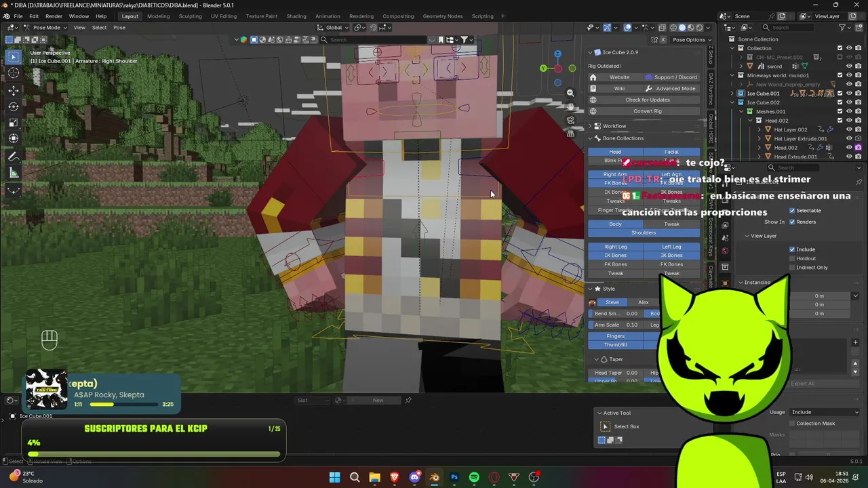Collapse the Bone Collections panel
Viewport: 868px width, 488px height.
(x=590, y=138)
